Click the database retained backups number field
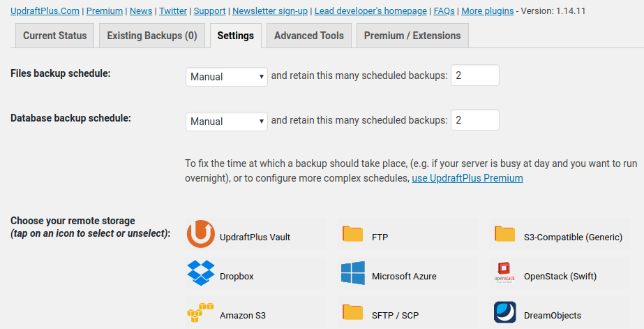The width and height of the screenshot is (644, 329). (x=475, y=120)
